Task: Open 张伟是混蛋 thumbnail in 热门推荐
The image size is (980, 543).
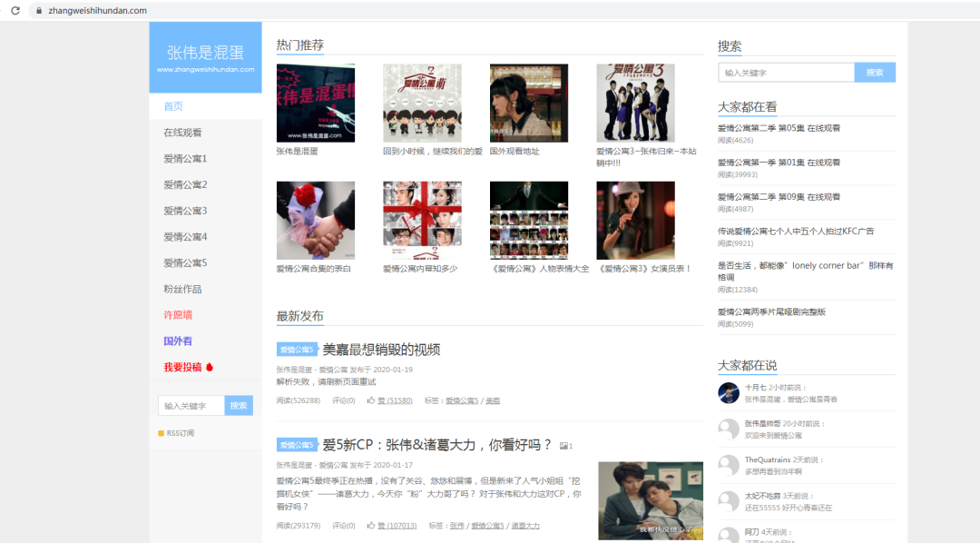Action: point(316,103)
